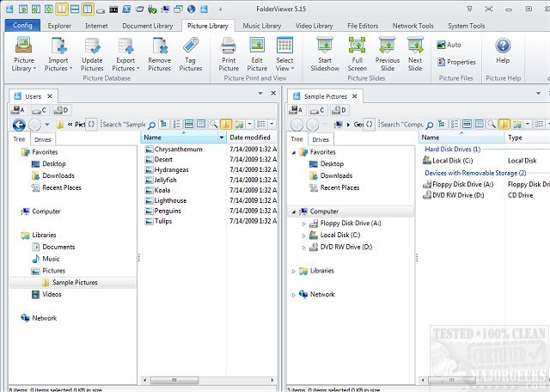Toggle highlighted folder view button in right pane toolbar
Screen dimensions: 550x392
tap(504, 124)
